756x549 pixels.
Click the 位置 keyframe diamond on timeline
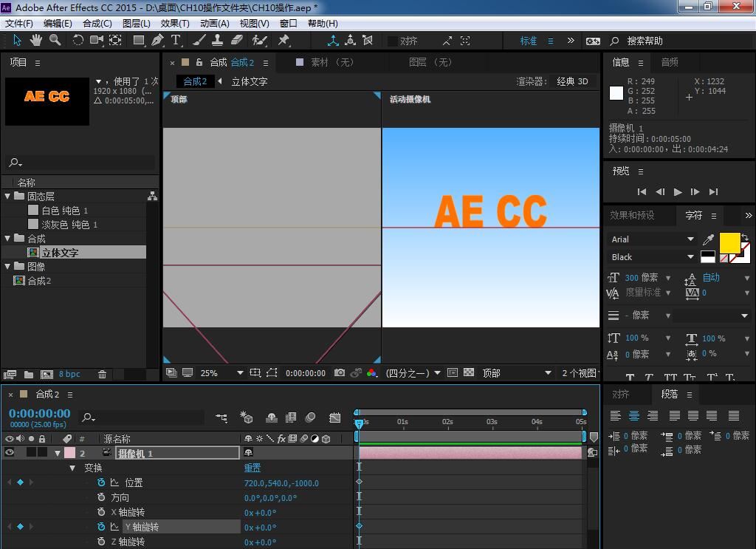[359, 482]
